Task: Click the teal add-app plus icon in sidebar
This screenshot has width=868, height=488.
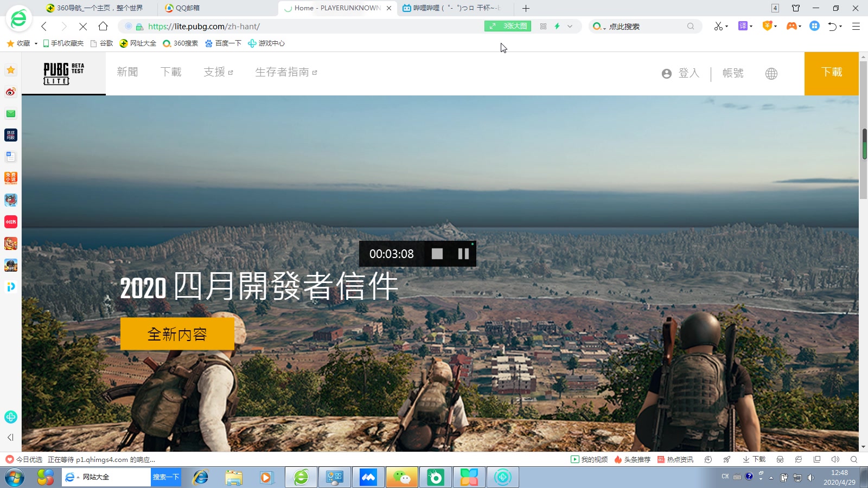Action: coord(11,417)
